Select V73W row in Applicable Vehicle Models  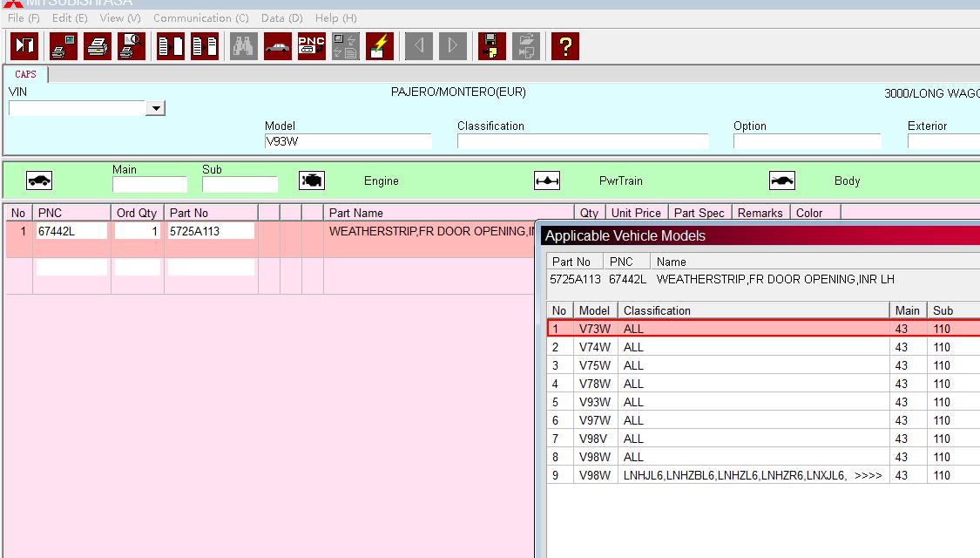point(763,329)
